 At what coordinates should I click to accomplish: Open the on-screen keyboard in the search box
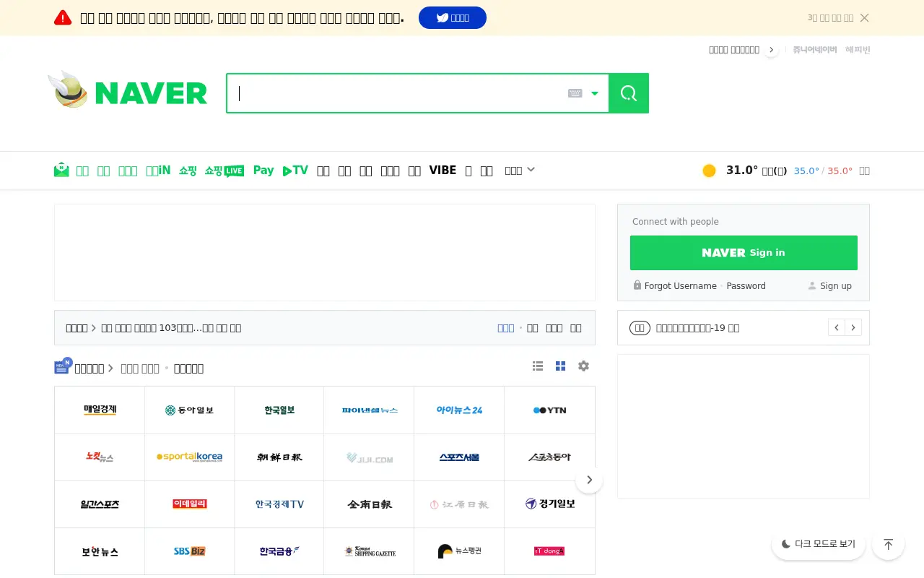pos(575,93)
